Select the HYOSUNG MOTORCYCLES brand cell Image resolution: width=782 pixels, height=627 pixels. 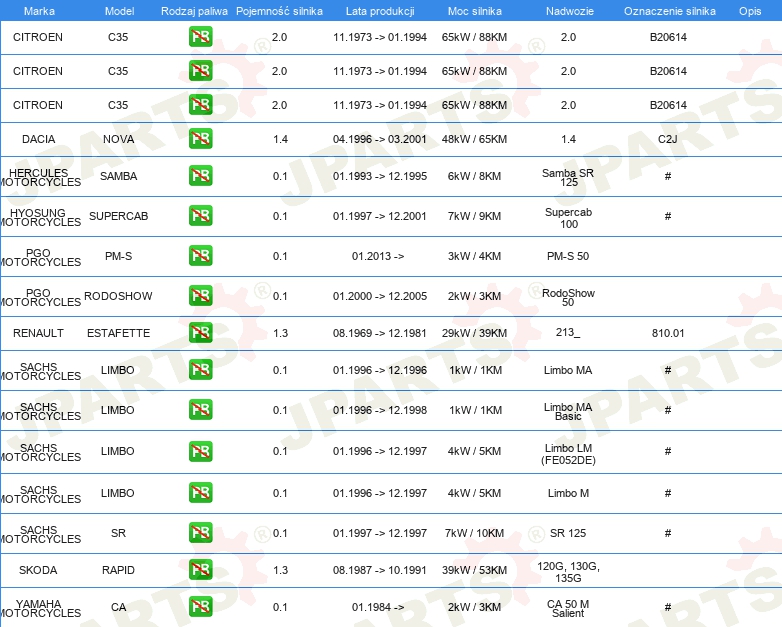40,217
